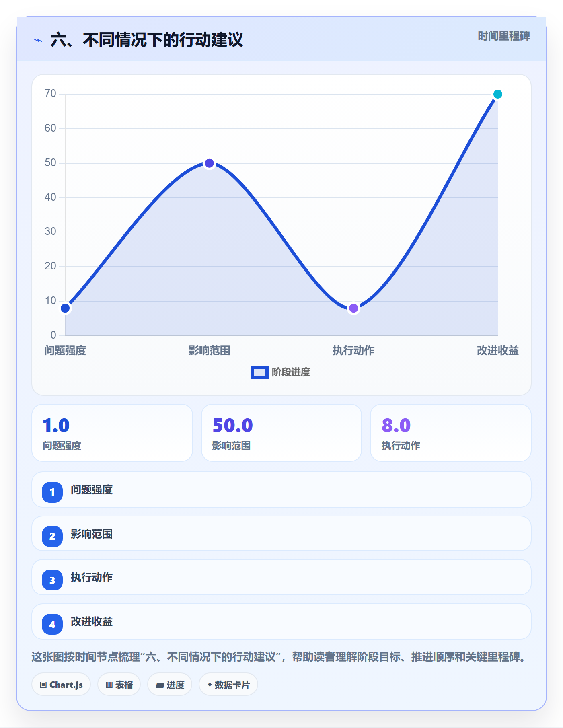Viewport: 563px width, 728px height.
Task: Click the 问题强度 x-axis label
Action: [65, 351]
